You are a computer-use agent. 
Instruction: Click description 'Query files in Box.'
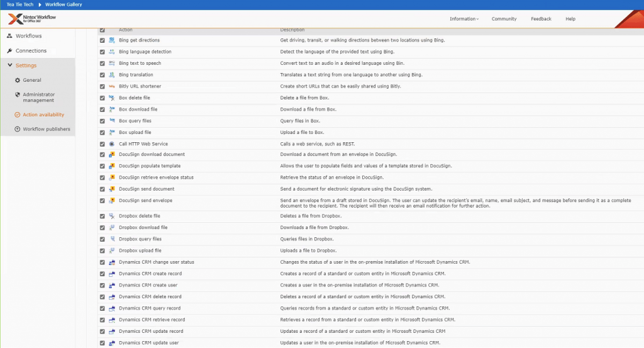pyautogui.click(x=300, y=121)
